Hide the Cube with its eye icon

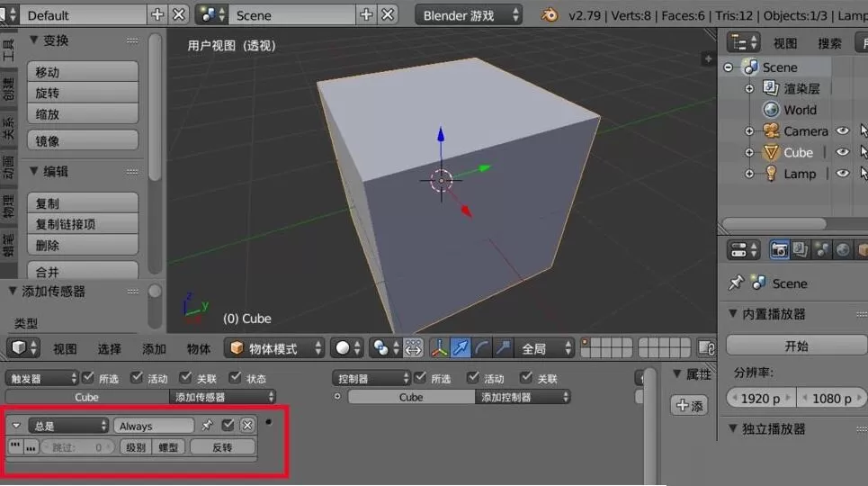coord(842,152)
